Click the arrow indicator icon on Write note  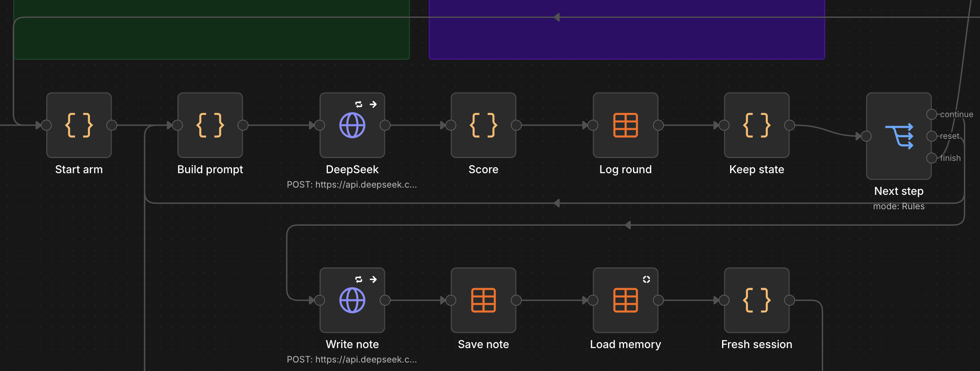pyautogui.click(x=373, y=279)
